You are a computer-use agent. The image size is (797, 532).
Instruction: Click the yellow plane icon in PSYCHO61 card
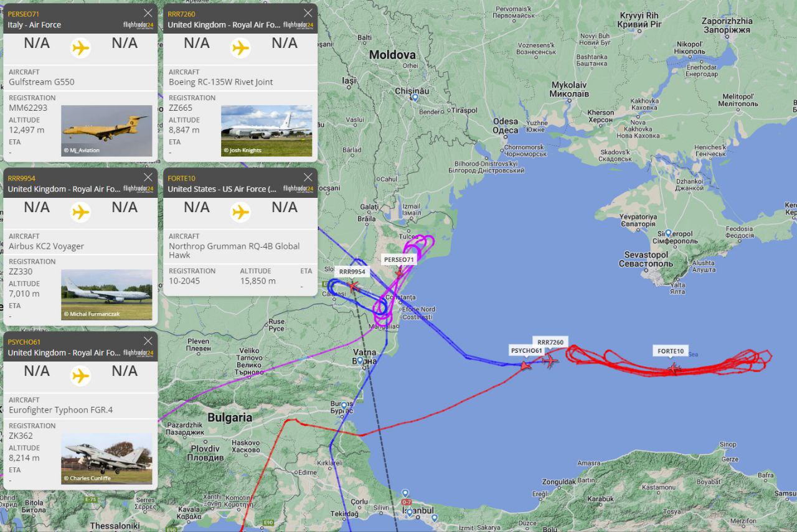coord(80,376)
